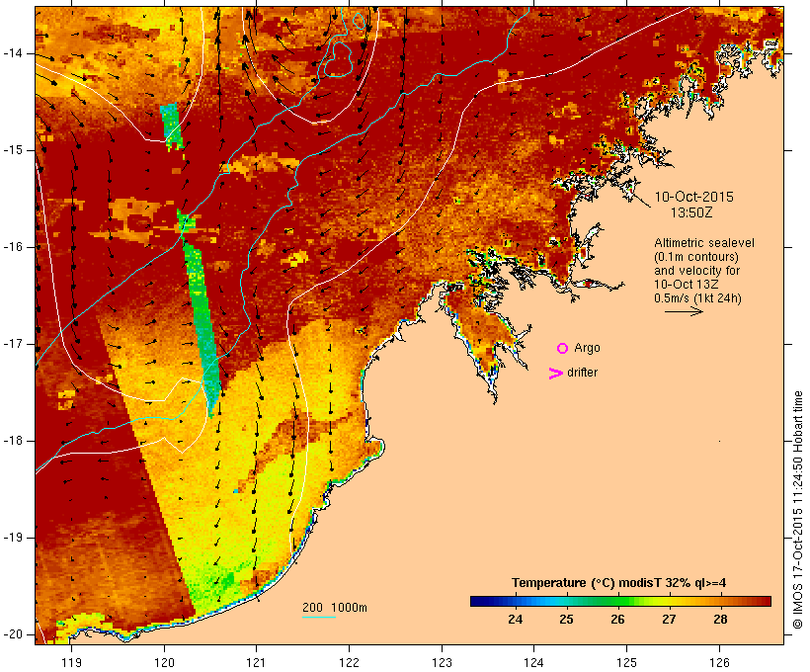Click the '119' longitude axis label
The height and width of the screenshot is (672, 810).
[71, 662]
